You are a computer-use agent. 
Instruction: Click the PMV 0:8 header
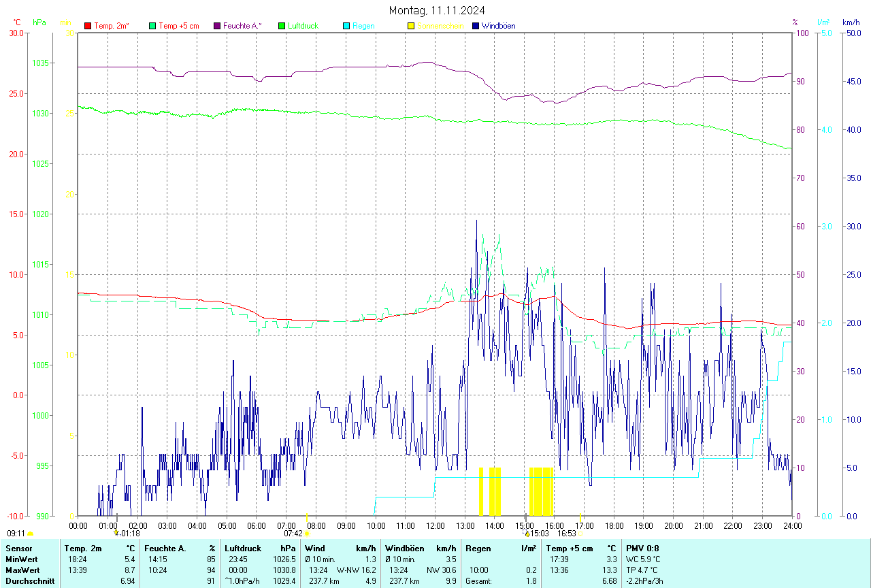[x=642, y=549]
